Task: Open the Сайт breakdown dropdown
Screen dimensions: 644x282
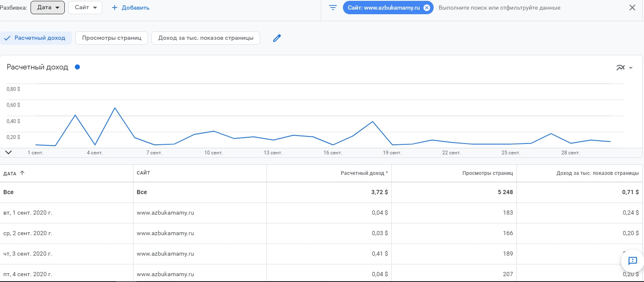Action: (x=85, y=8)
